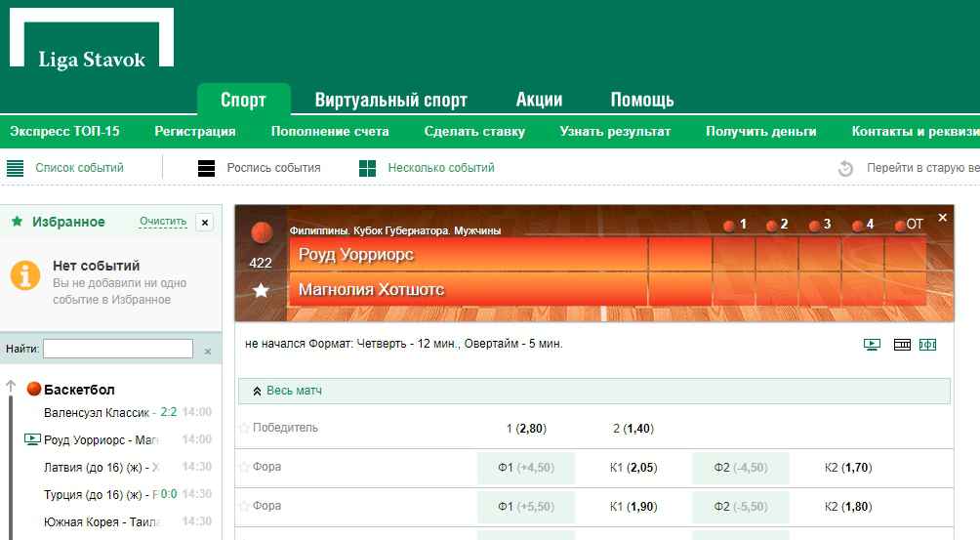Click the OT column header

909,225
